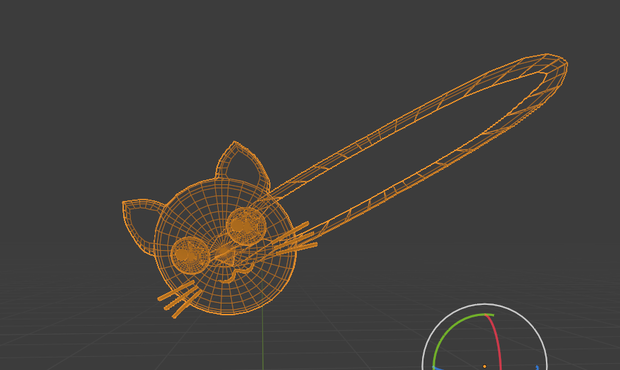Click the cat's curved mouth wireframe
620x370 pixels.
[x=239, y=273]
